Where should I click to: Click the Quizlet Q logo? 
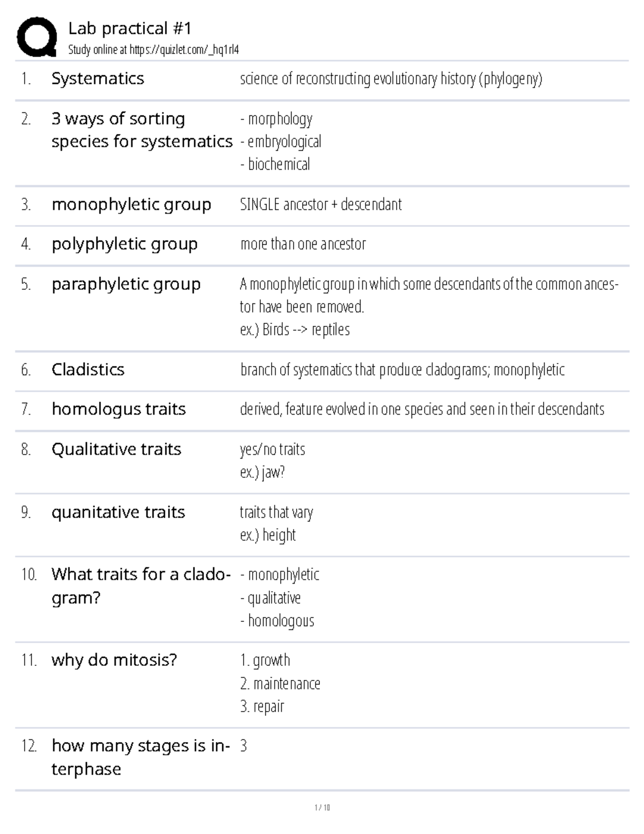[36, 37]
